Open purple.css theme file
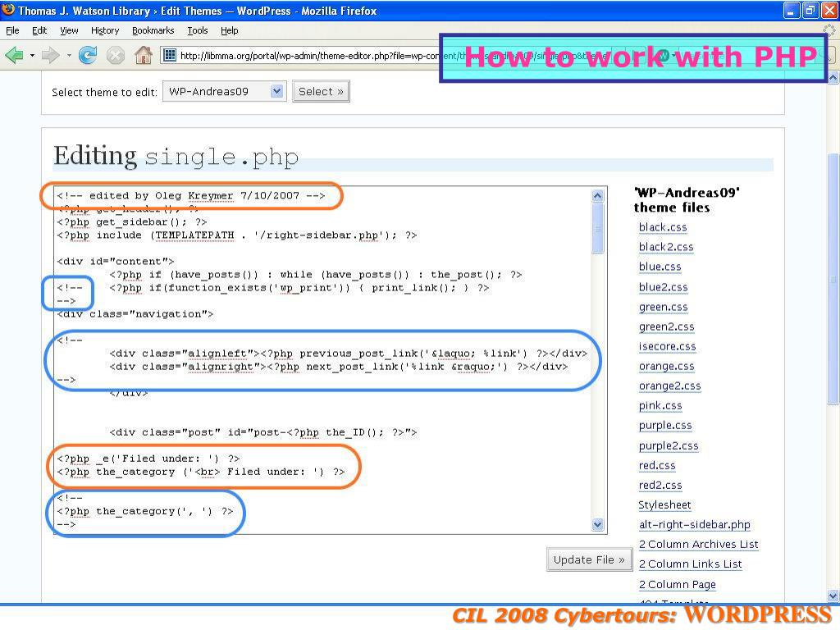The image size is (840, 630). (x=665, y=426)
